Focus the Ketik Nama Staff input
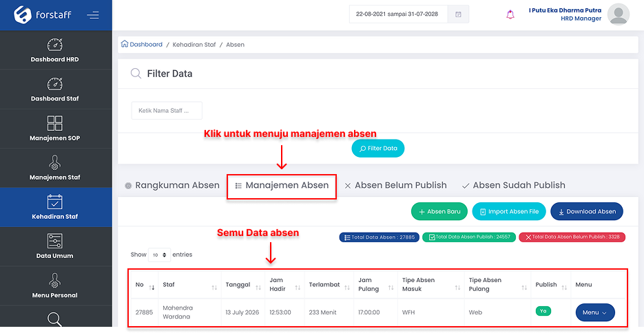Image resolution: width=644 pixels, height=333 pixels. pos(167,111)
